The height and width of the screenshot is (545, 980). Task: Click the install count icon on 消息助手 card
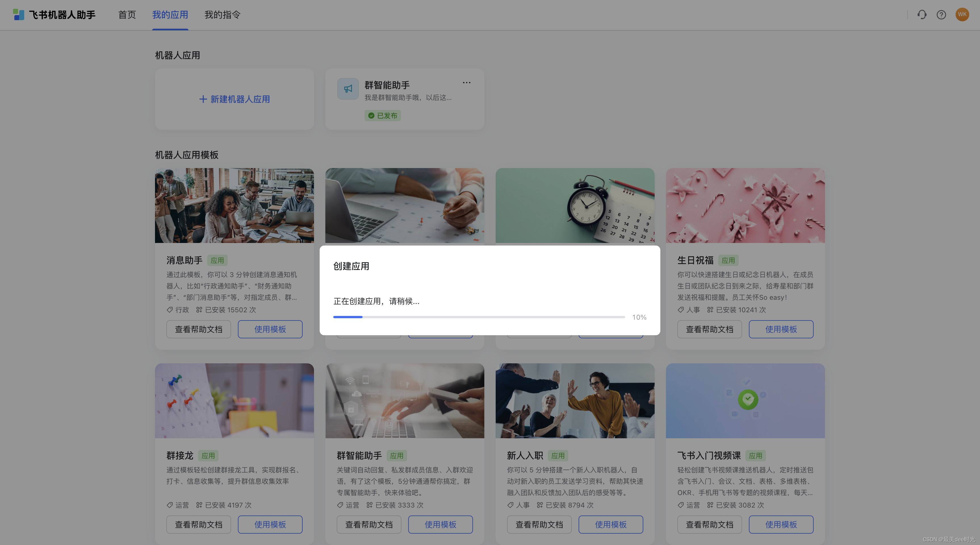[199, 310]
